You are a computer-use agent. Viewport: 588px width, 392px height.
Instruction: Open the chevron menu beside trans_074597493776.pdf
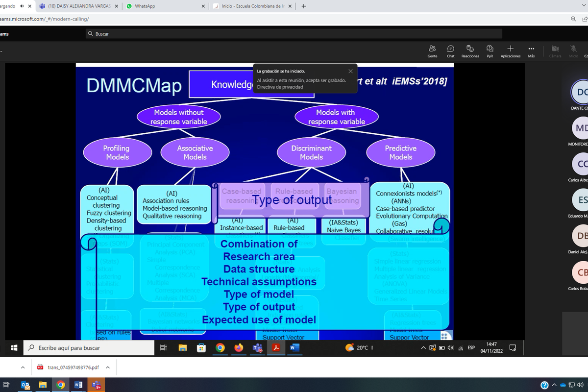(x=108, y=367)
